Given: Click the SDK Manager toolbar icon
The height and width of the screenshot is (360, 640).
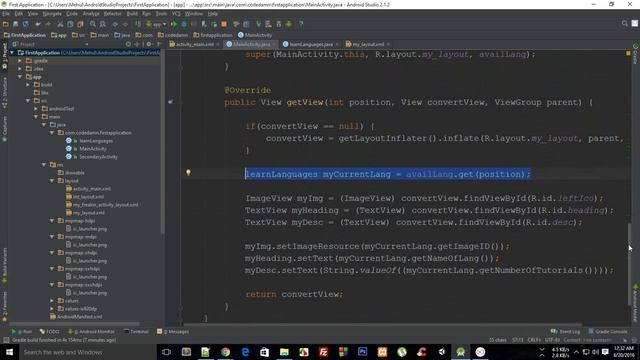Looking at the screenshot, I should pyautogui.click(x=278, y=24).
